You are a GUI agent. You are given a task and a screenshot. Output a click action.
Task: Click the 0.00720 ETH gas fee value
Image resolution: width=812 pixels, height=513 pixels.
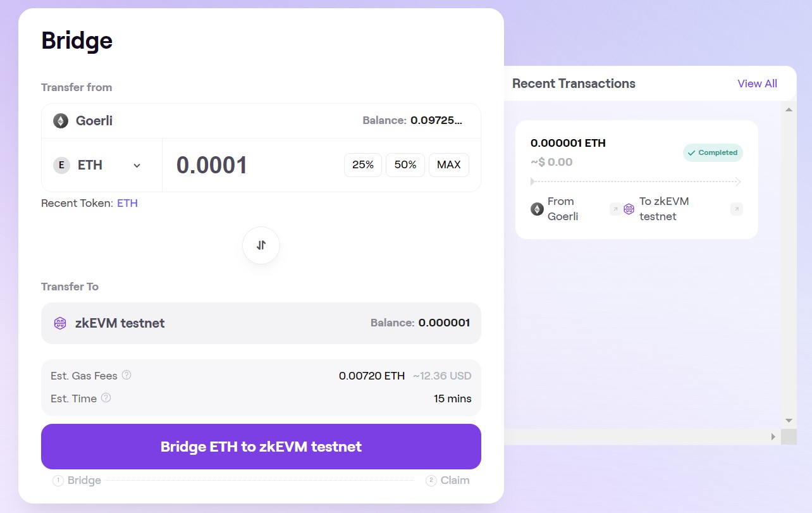372,376
